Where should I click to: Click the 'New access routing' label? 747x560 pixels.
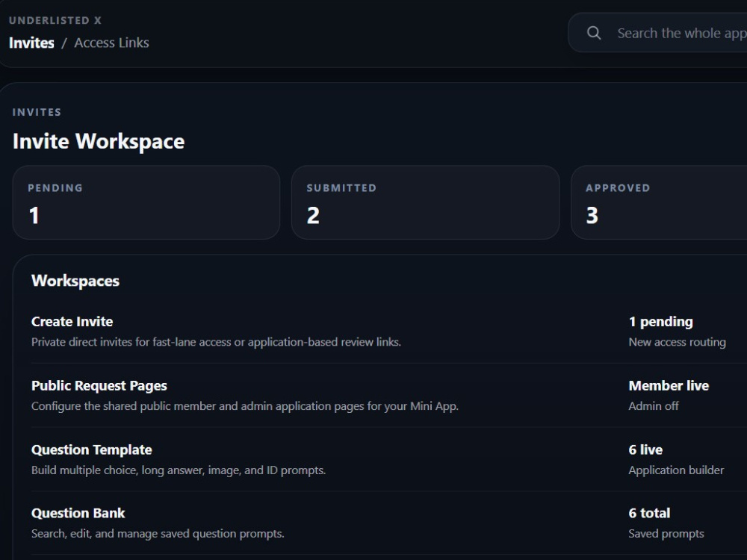(678, 342)
